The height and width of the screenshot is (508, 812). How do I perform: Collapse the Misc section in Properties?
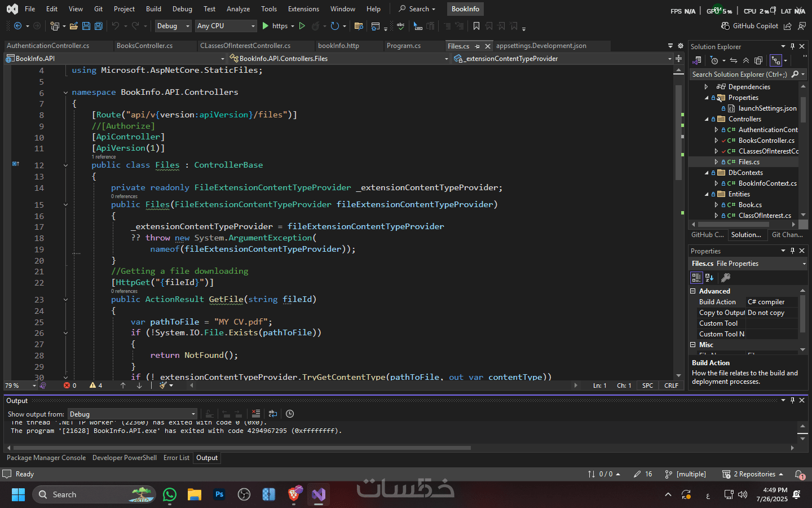(x=693, y=345)
